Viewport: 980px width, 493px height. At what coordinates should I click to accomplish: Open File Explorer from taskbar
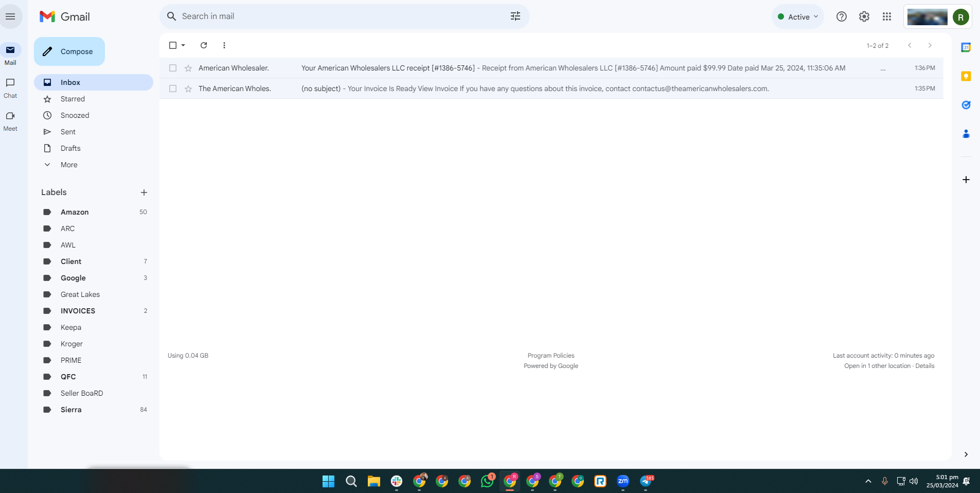[x=374, y=481]
